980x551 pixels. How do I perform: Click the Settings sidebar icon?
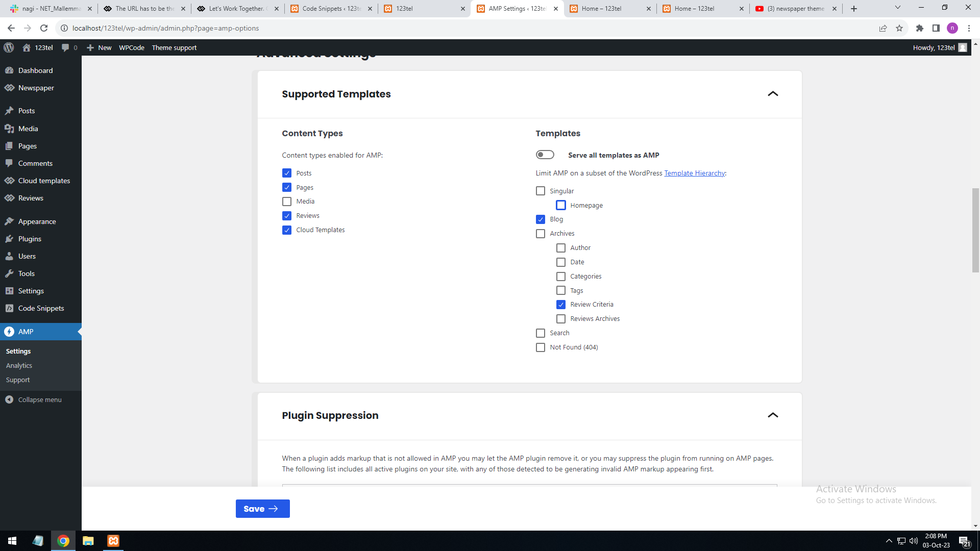coord(9,291)
